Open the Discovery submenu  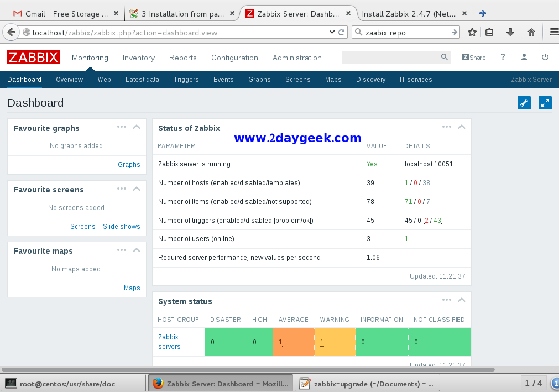pos(371,80)
